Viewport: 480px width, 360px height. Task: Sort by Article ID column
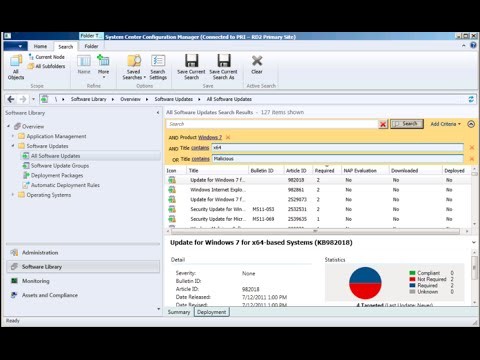pyautogui.click(x=298, y=170)
